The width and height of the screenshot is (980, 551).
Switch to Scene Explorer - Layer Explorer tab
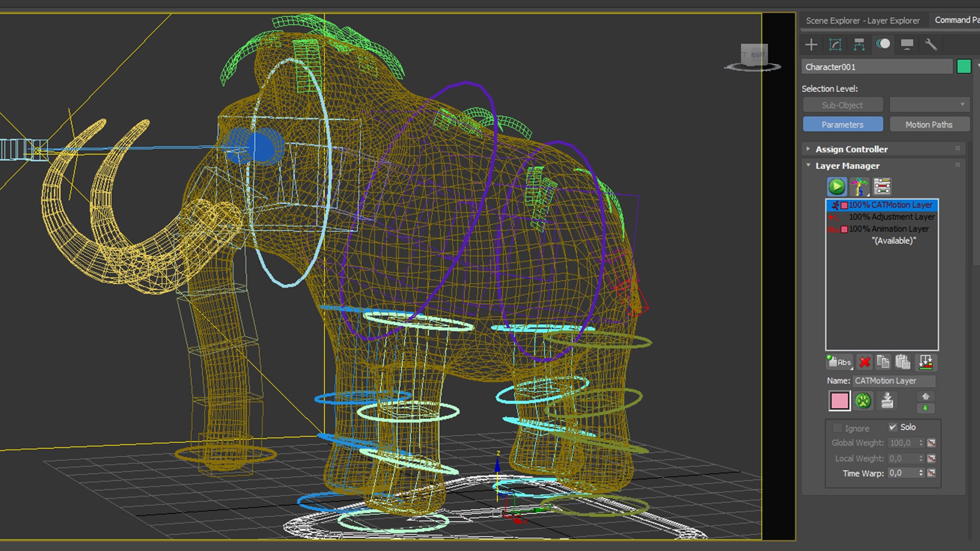tap(863, 20)
